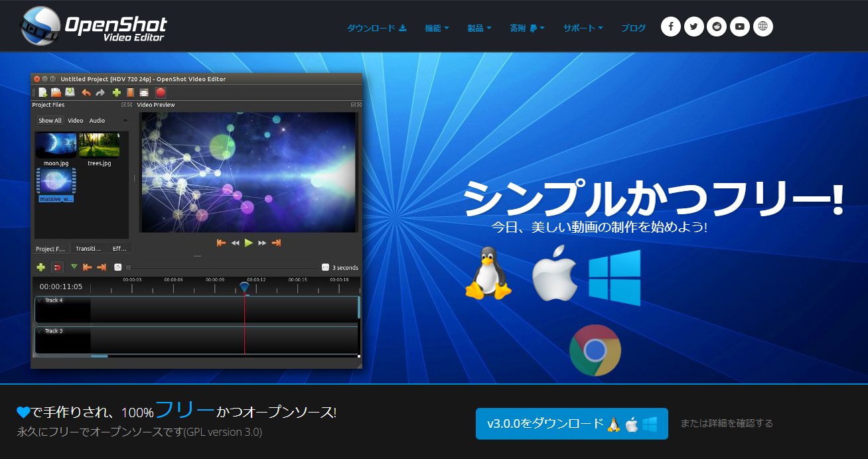Click the grey Redo arrow icon
Viewport: 868px width, 459px height.
tap(100, 93)
